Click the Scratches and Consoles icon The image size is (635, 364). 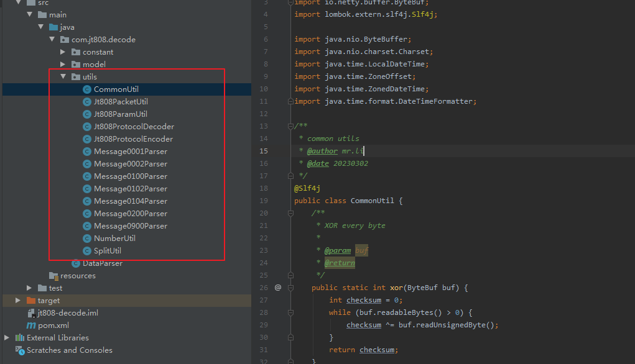tap(20, 350)
